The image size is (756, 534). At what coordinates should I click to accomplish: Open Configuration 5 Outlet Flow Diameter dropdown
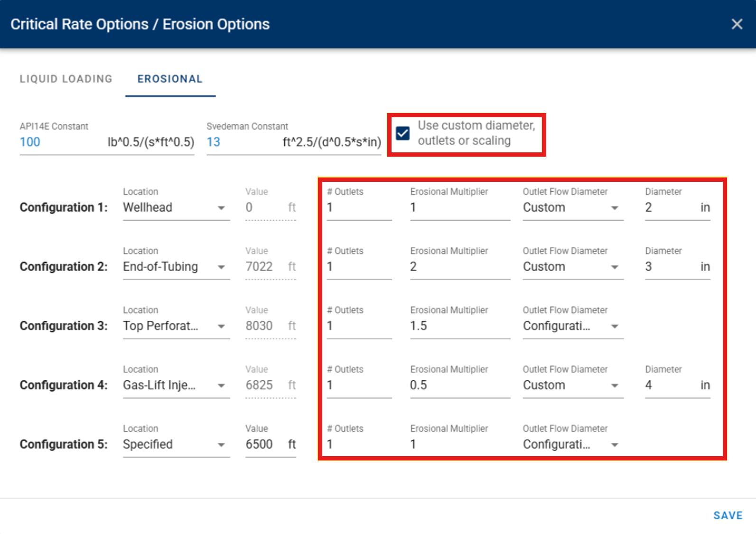(573, 445)
